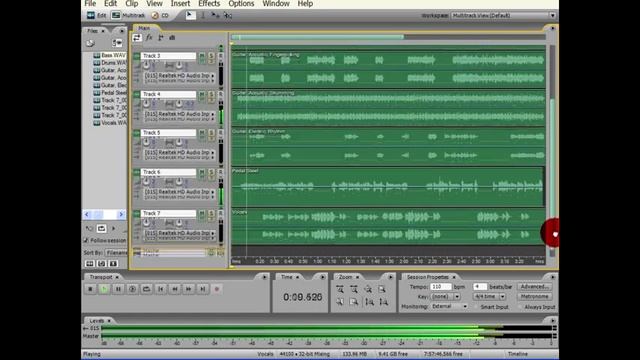This screenshot has height=360, width=640.
Task: Click the red Record button in Transport
Action: click(217, 289)
